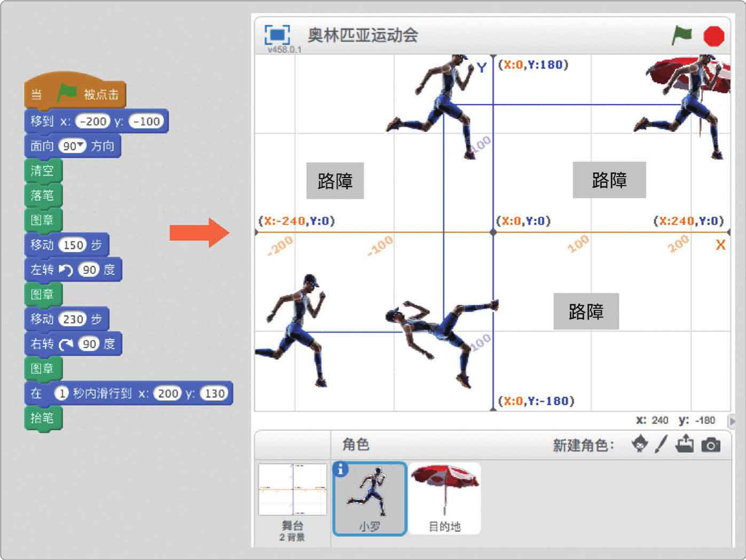
Task: Select the 小罗 sprite thumbnail
Action: pyautogui.click(x=370, y=499)
